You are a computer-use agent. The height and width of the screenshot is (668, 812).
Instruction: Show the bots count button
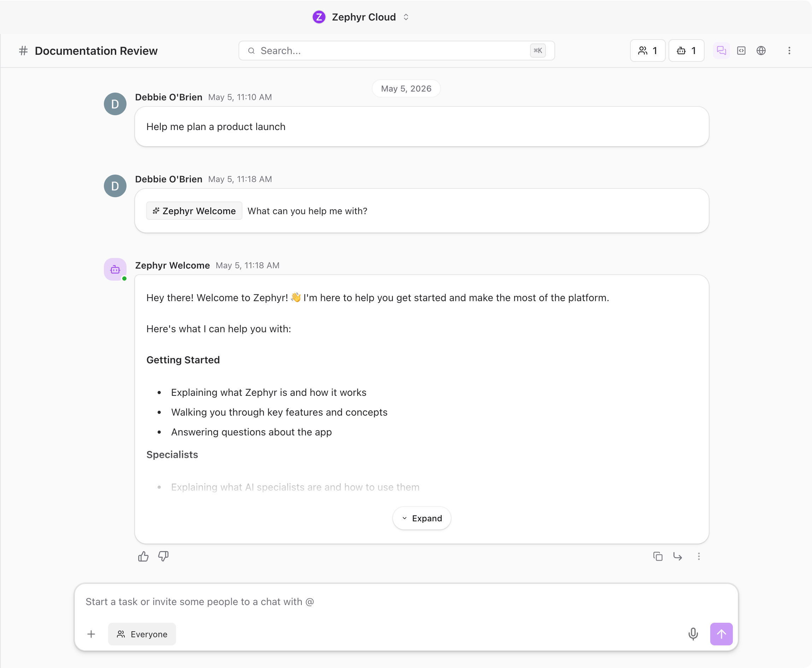click(x=687, y=51)
